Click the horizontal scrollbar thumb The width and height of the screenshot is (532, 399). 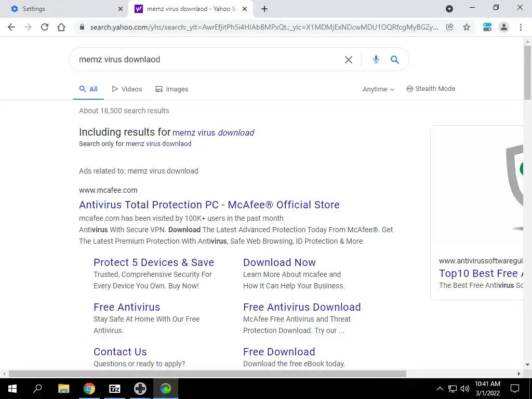(207, 374)
